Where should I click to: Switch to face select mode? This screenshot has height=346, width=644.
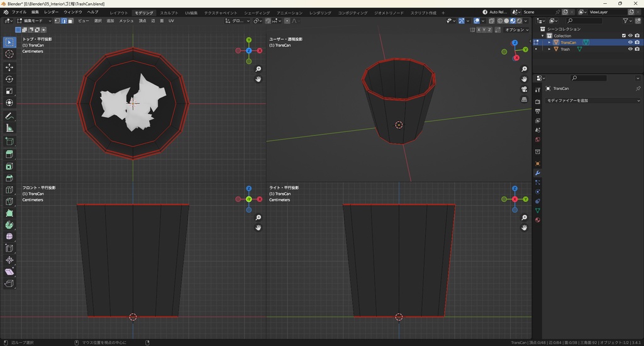pyautogui.click(x=70, y=21)
